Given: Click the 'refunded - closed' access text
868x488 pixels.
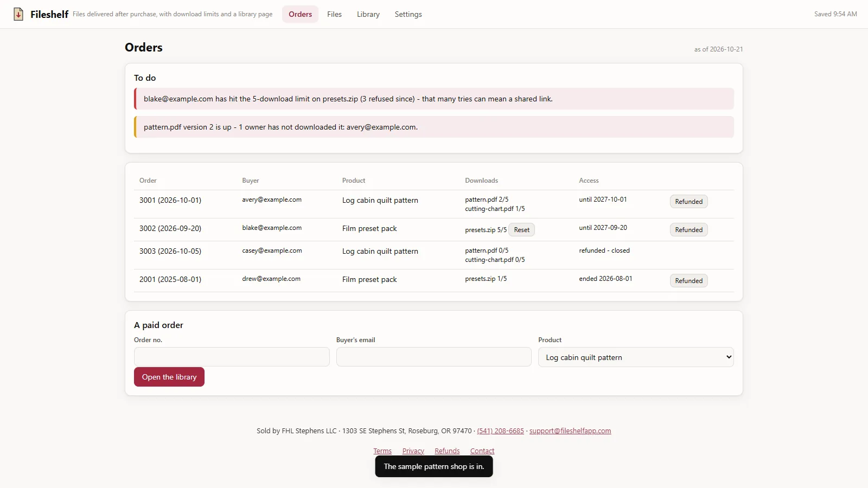Looking at the screenshot, I should coord(604,251).
